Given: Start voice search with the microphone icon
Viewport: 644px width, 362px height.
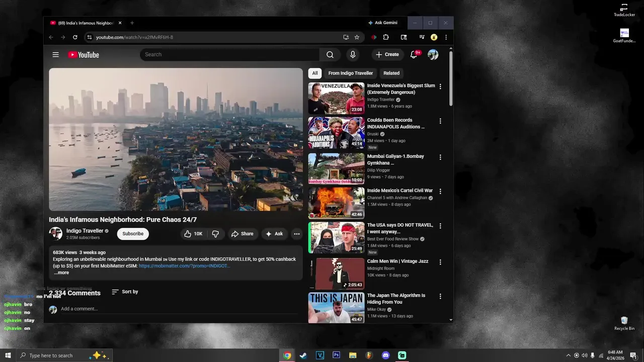Looking at the screenshot, I should click(353, 54).
